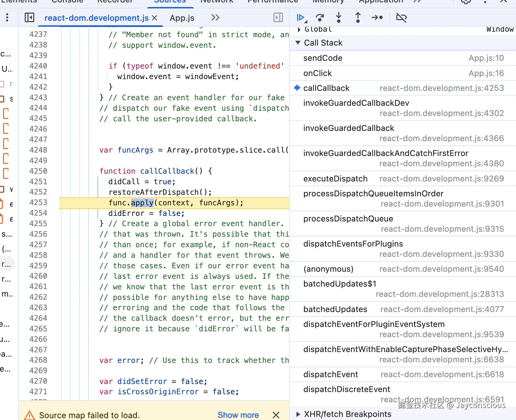Select the callCallback call stack frame
The height and width of the screenshot is (420, 516).
click(x=403, y=88)
